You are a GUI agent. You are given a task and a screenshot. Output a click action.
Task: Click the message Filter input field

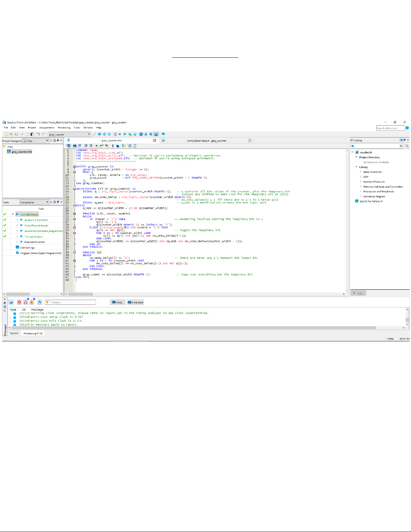[x=70, y=302]
